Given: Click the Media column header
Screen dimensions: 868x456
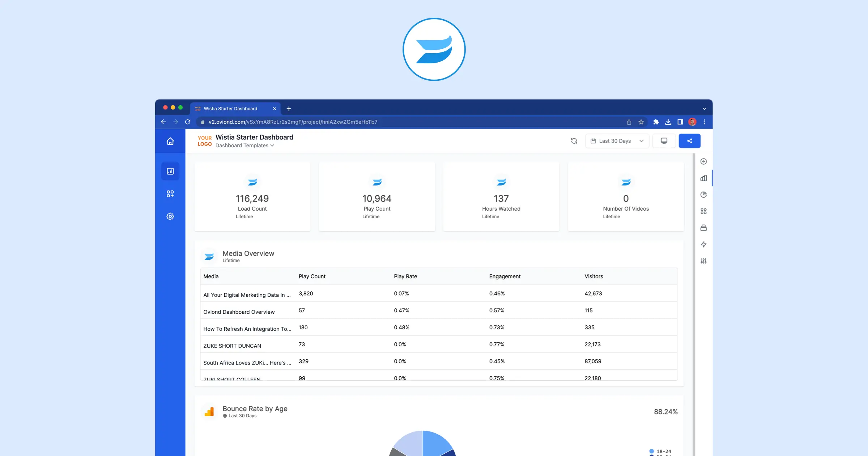Looking at the screenshot, I should tap(211, 276).
